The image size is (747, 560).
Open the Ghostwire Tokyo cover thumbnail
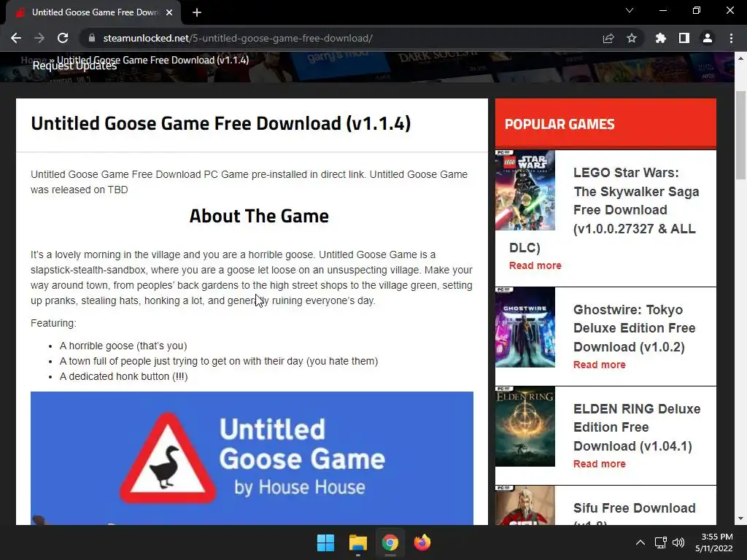(525, 327)
